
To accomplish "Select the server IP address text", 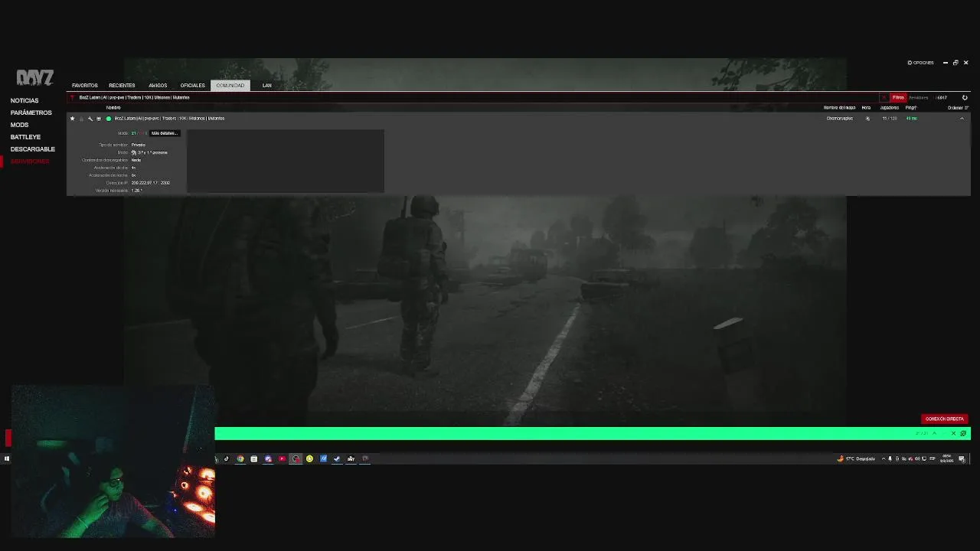I will tap(150, 183).
